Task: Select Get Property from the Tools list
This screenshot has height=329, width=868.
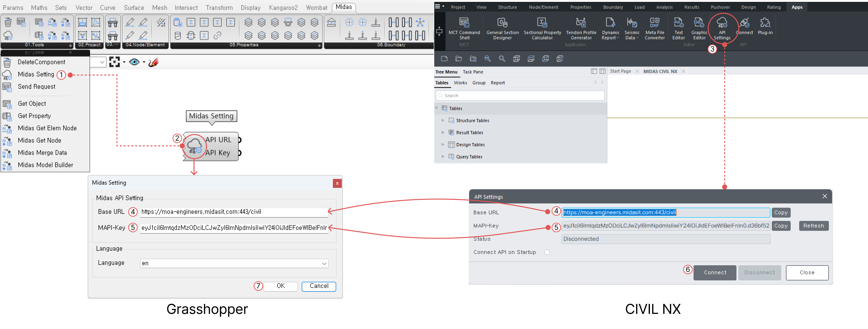Action: (x=34, y=116)
